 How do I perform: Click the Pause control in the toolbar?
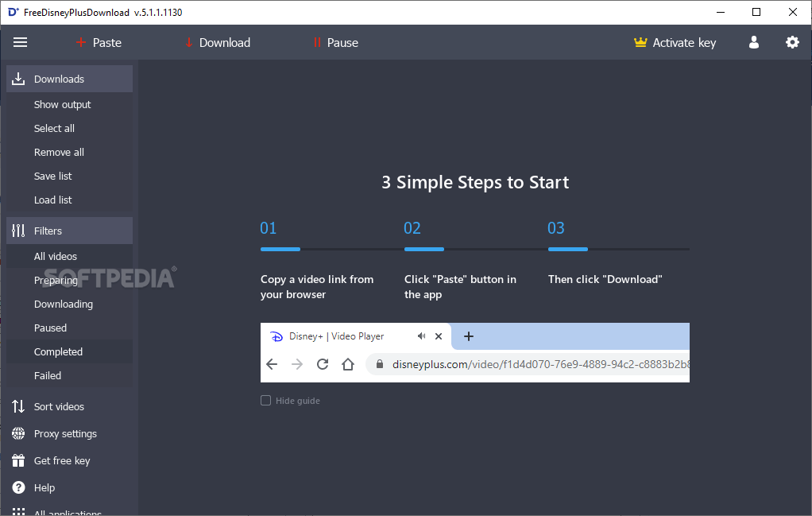coord(334,42)
